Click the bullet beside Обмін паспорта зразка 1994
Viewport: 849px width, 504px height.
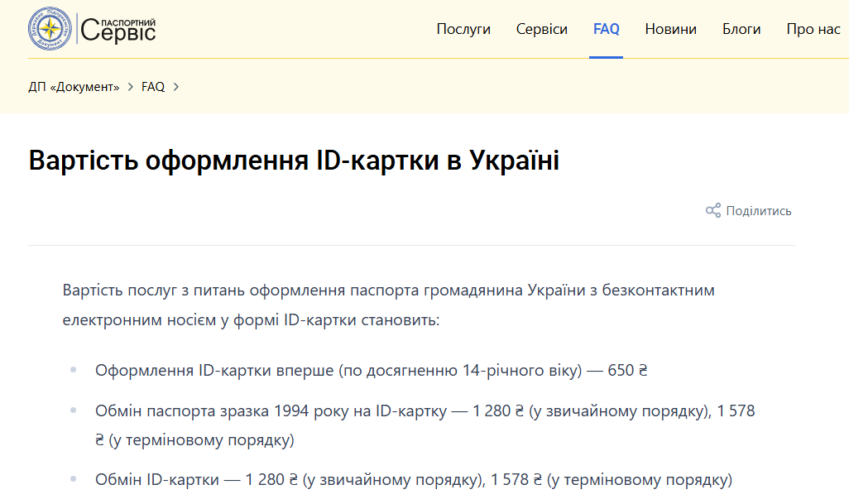(x=73, y=411)
